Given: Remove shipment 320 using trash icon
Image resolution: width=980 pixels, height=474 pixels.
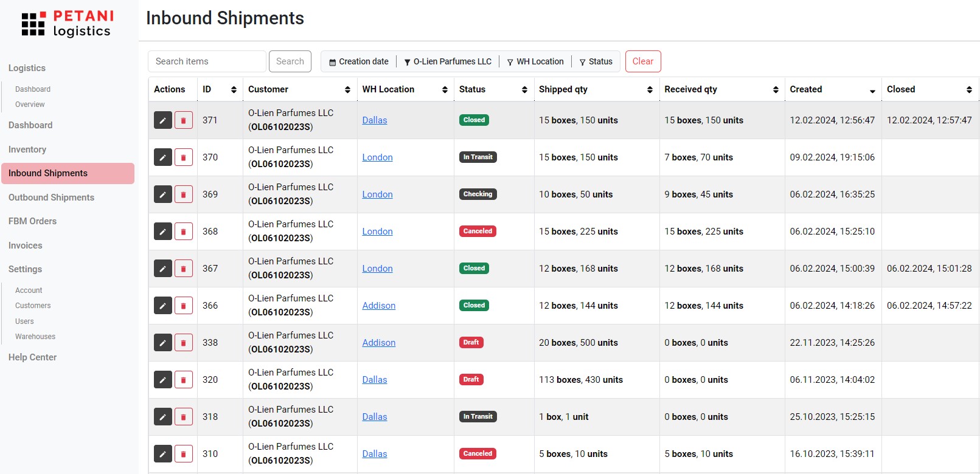Looking at the screenshot, I should (184, 380).
